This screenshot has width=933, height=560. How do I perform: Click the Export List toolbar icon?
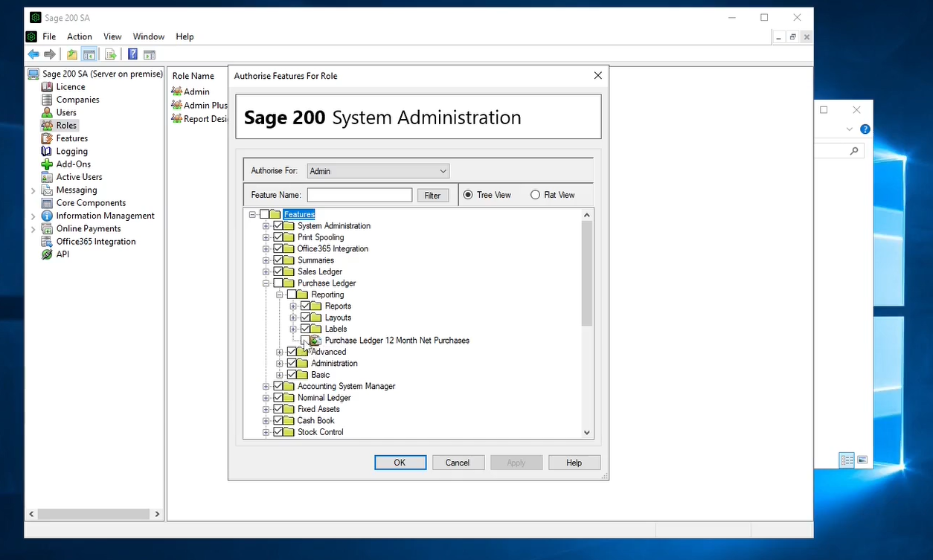tap(110, 54)
